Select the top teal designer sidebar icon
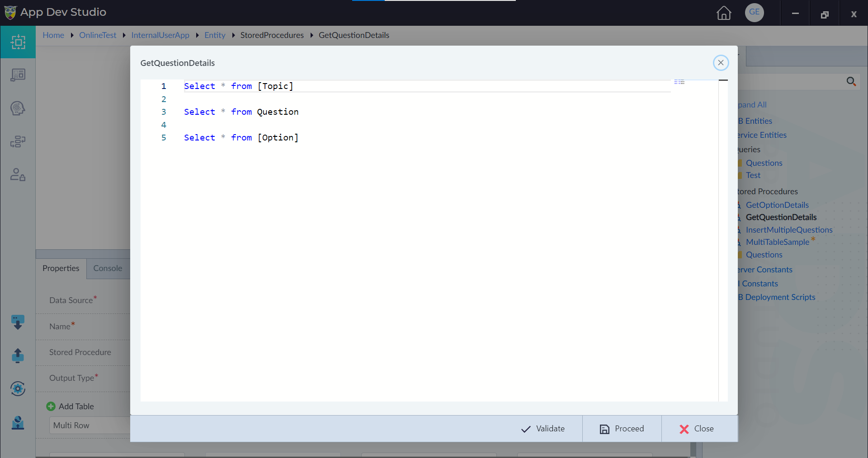The image size is (868, 458). pyautogui.click(x=18, y=42)
